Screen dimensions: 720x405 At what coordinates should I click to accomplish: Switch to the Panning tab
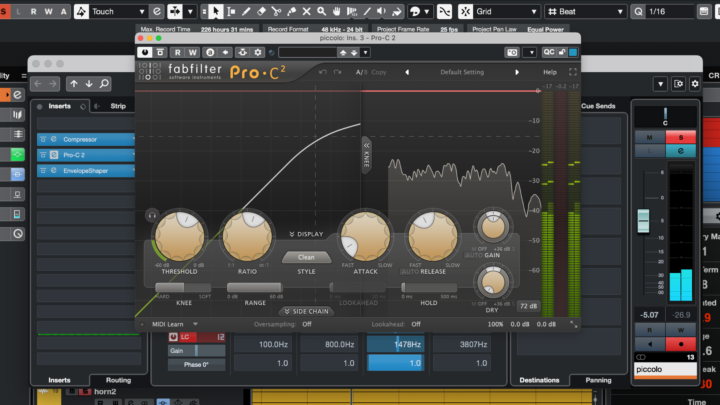coord(598,380)
